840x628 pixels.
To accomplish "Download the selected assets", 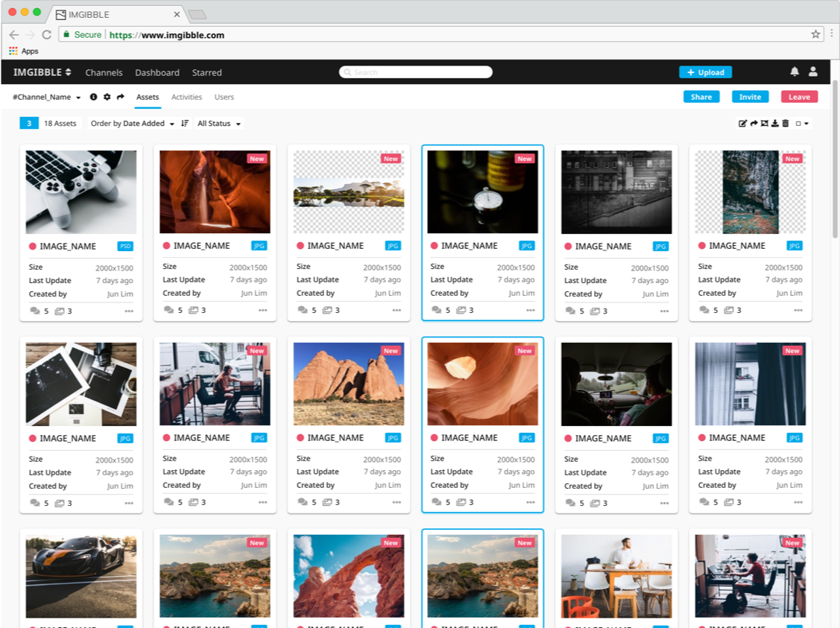I will 774,124.
